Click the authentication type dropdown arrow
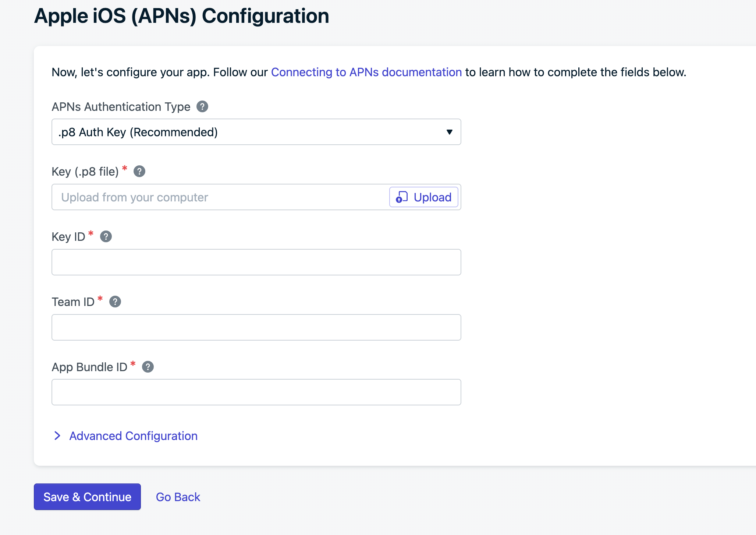This screenshot has width=756, height=535. [x=449, y=132]
